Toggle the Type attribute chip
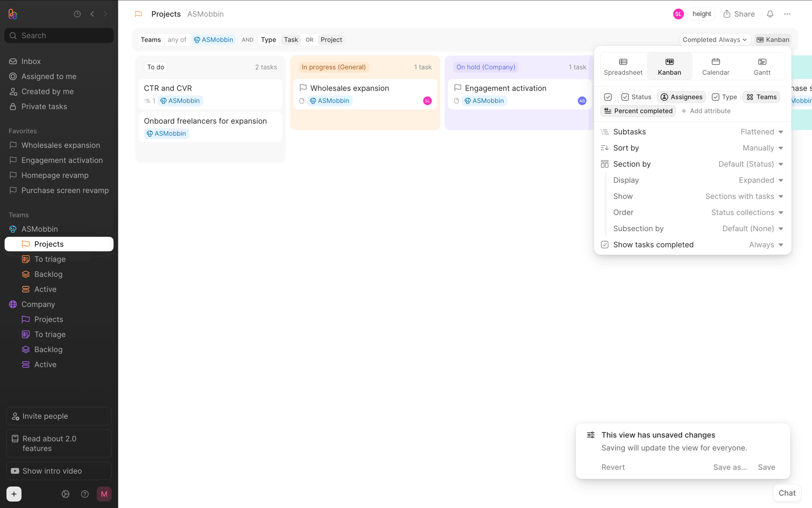Image resolution: width=812 pixels, height=508 pixels. coord(724,97)
